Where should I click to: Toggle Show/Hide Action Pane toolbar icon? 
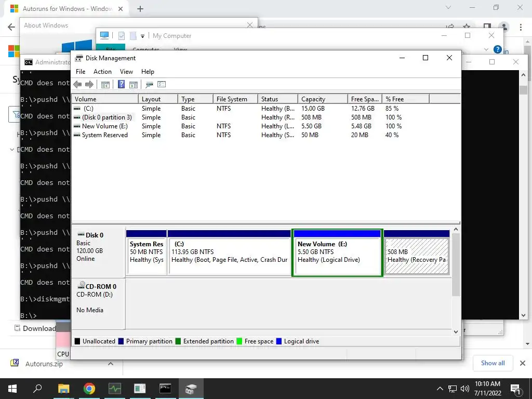point(134,85)
